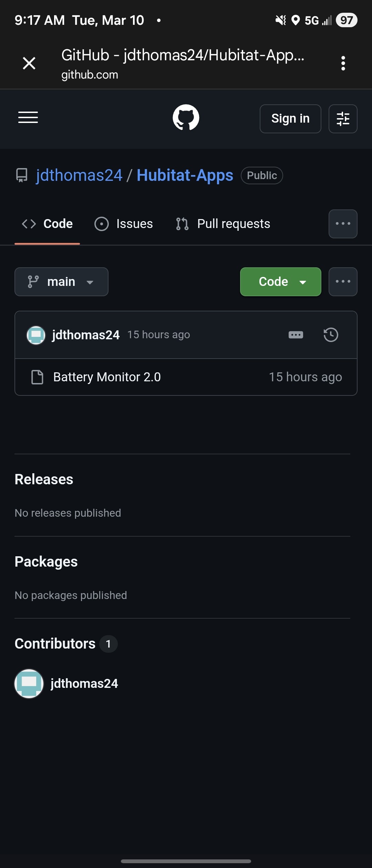
Task: Show more repository navigation tabs
Action: click(343, 224)
